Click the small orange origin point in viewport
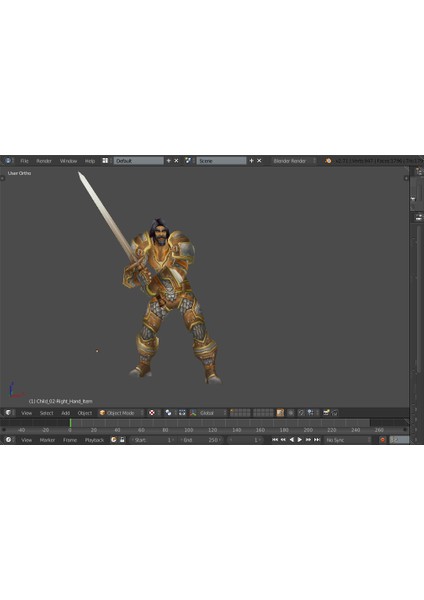The image size is (424, 600). coord(97,351)
